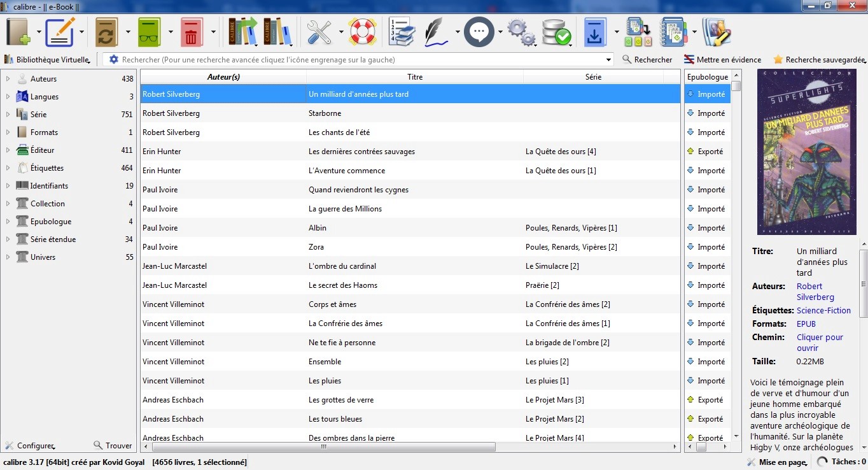Image resolution: width=868 pixels, height=470 pixels.
Task: Select Univers in the tag browser
Action: [43, 257]
